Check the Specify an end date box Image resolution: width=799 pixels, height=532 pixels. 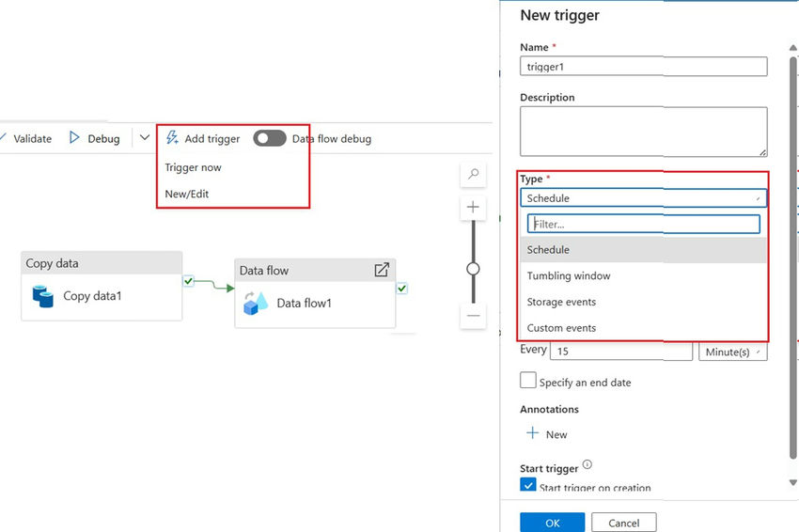[528, 381]
